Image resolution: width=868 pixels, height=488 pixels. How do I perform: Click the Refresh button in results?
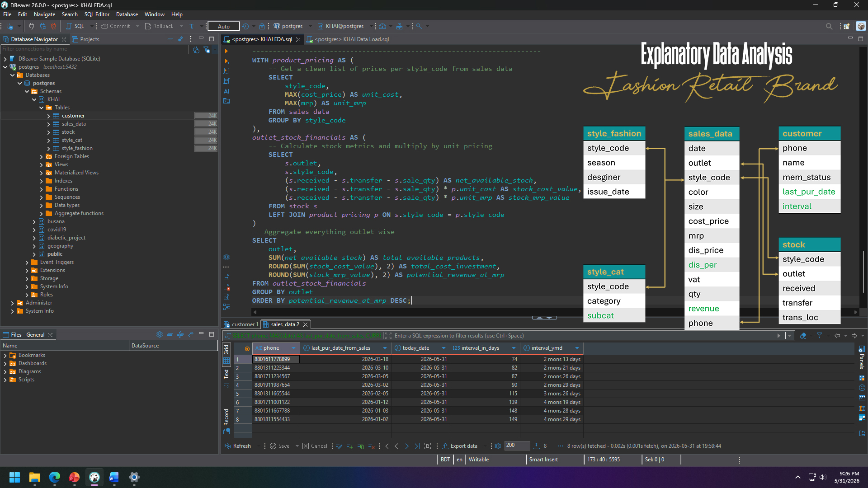click(238, 446)
